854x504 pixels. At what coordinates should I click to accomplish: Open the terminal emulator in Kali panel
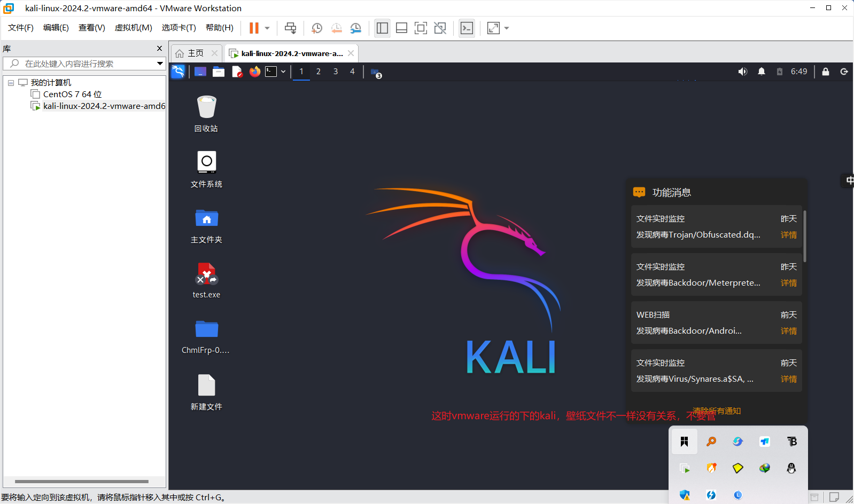tap(271, 72)
